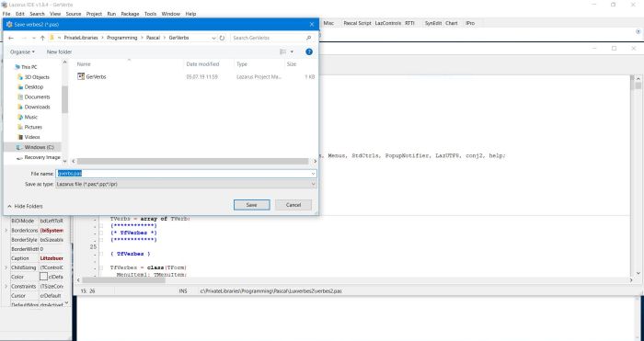This screenshot has width=644, height=341.
Task: Click the Color property swatch
Action: click(43, 277)
